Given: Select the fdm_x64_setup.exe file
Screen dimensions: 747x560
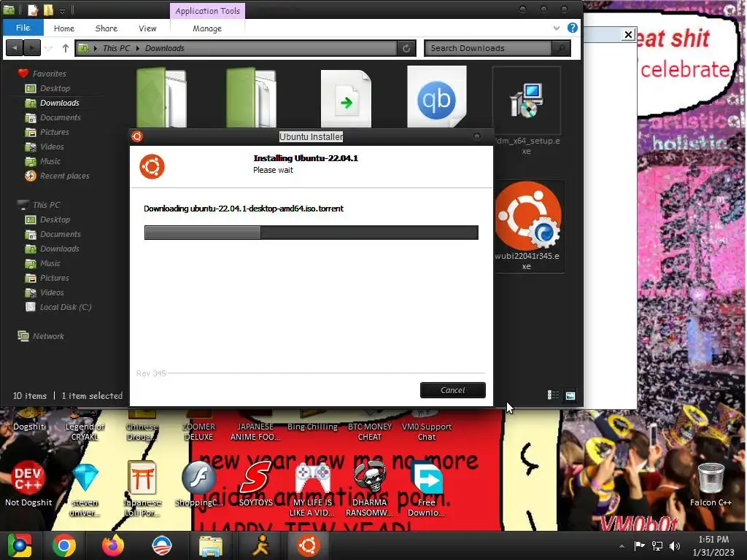Looking at the screenshot, I should coord(527,112).
